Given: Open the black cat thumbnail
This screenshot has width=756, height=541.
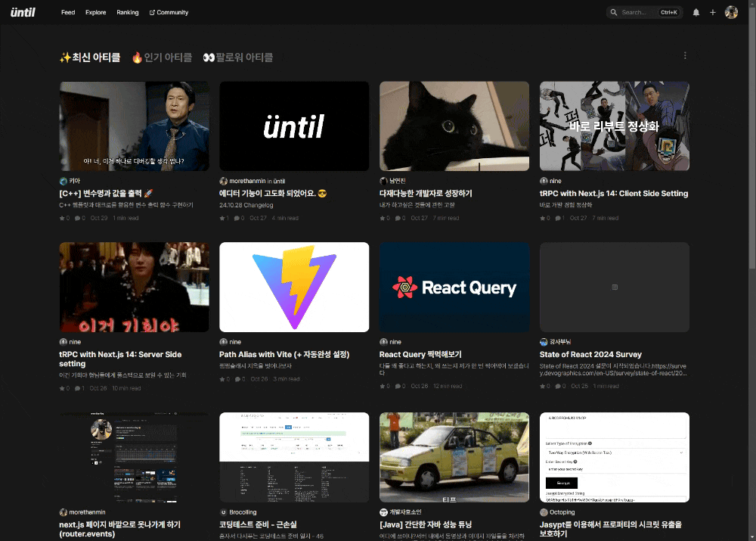Looking at the screenshot, I should 454,126.
